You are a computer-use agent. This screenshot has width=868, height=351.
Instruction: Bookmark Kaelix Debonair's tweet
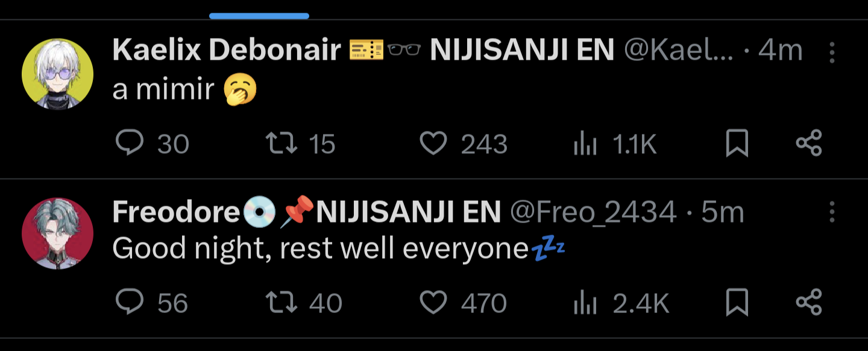point(737,144)
